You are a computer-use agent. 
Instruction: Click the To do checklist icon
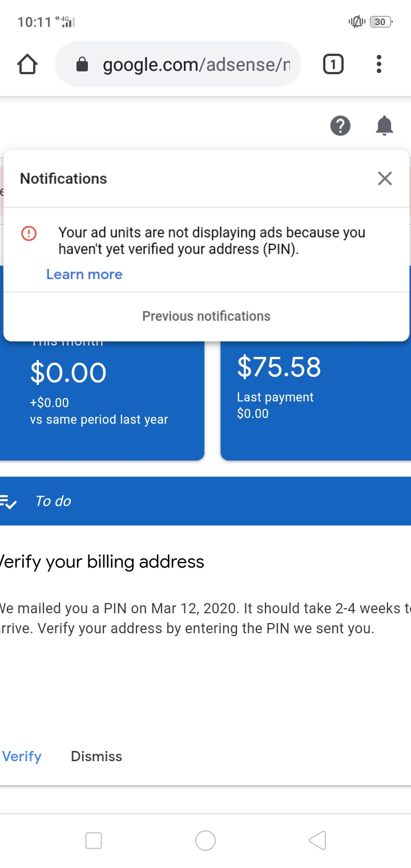(x=8, y=501)
